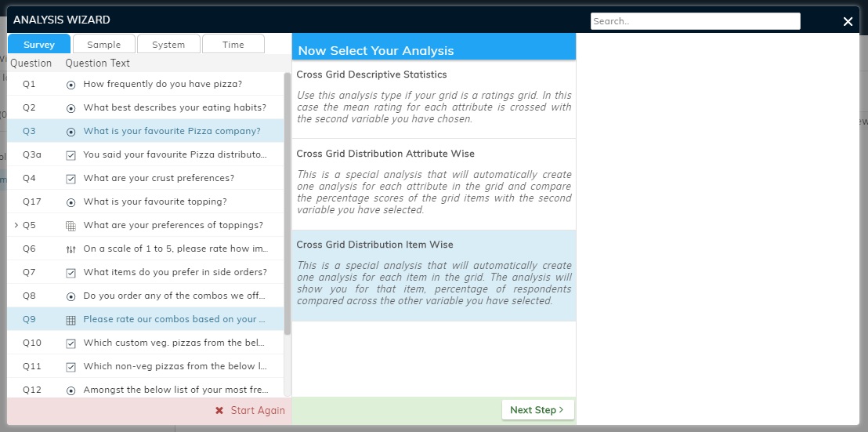
Task: Click the Next Step button
Action: pos(537,410)
